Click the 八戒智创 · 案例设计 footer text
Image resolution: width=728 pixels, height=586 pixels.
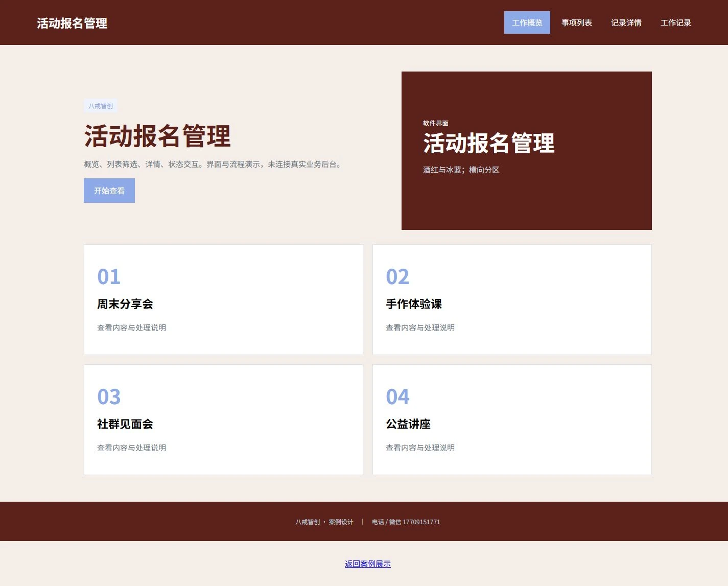(x=324, y=522)
